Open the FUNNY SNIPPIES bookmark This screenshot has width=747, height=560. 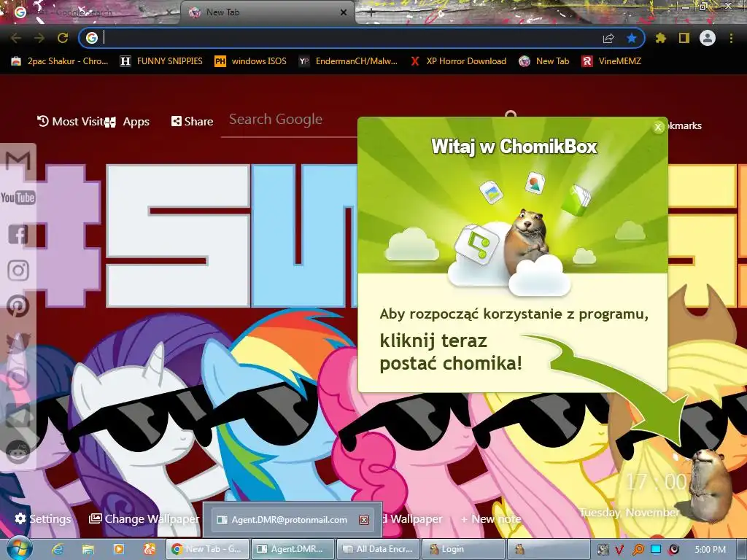pyautogui.click(x=161, y=61)
